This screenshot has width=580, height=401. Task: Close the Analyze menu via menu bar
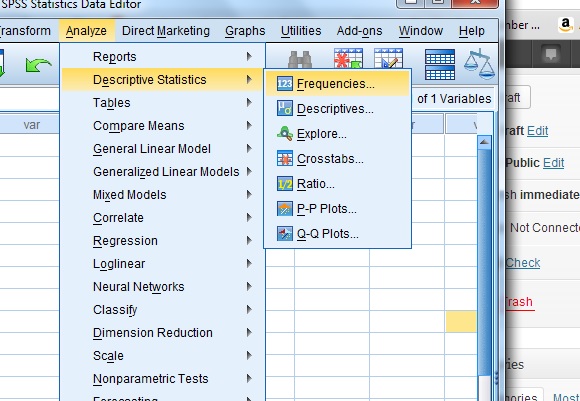[x=87, y=31]
